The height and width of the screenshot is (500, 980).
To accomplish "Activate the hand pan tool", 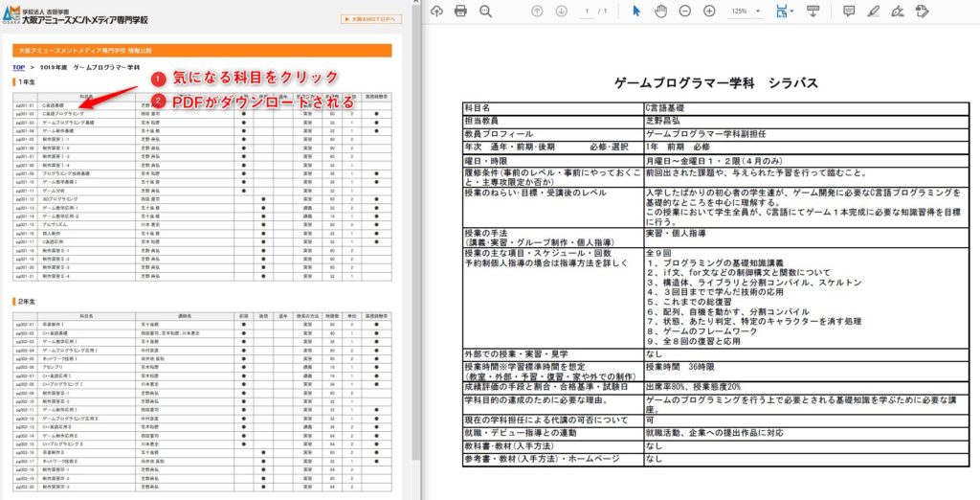I will pos(660,11).
